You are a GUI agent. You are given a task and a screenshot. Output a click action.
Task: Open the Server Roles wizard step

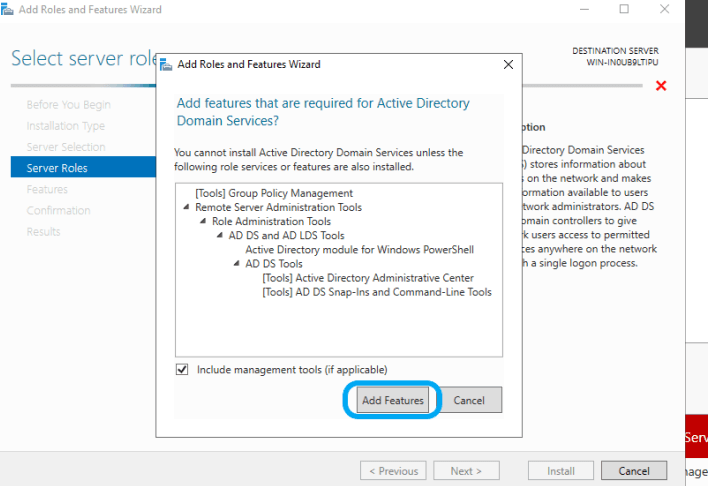coord(83,168)
